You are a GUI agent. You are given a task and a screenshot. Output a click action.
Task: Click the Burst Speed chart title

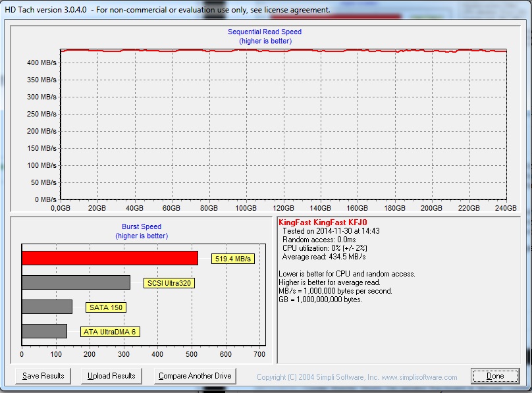[x=142, y=226]
